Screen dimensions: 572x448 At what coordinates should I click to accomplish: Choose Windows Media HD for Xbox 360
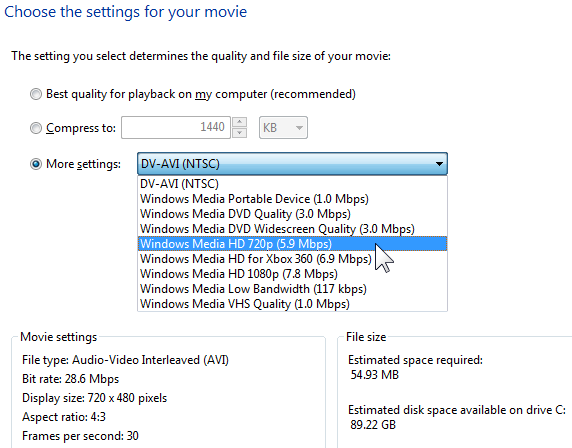pos(292,259)
